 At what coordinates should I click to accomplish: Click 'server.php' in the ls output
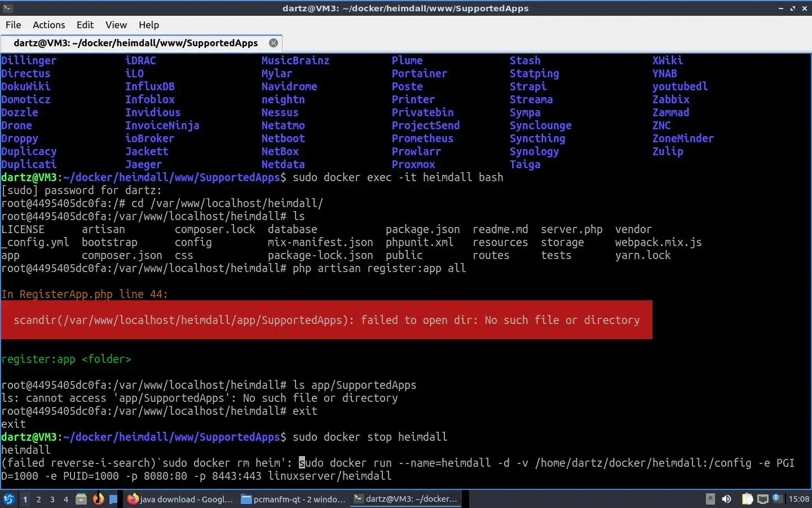point(572,229)
